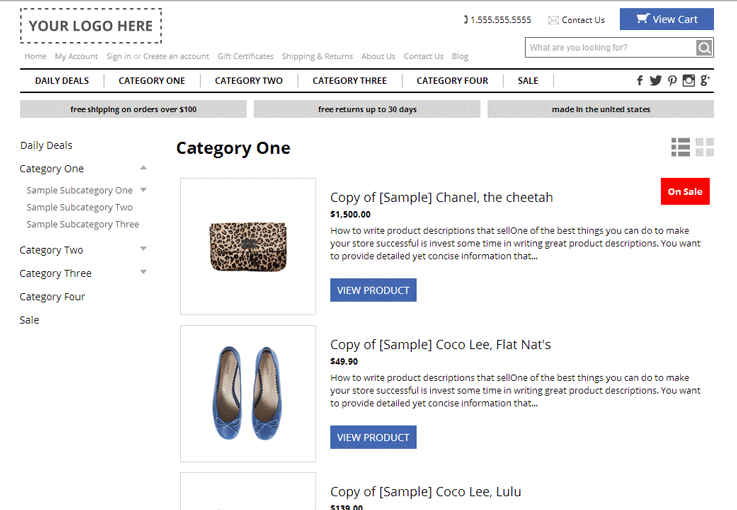This screenshot has height=510, width=737.
Task: Switch to list view layout icon
Action: coord(681,147)
